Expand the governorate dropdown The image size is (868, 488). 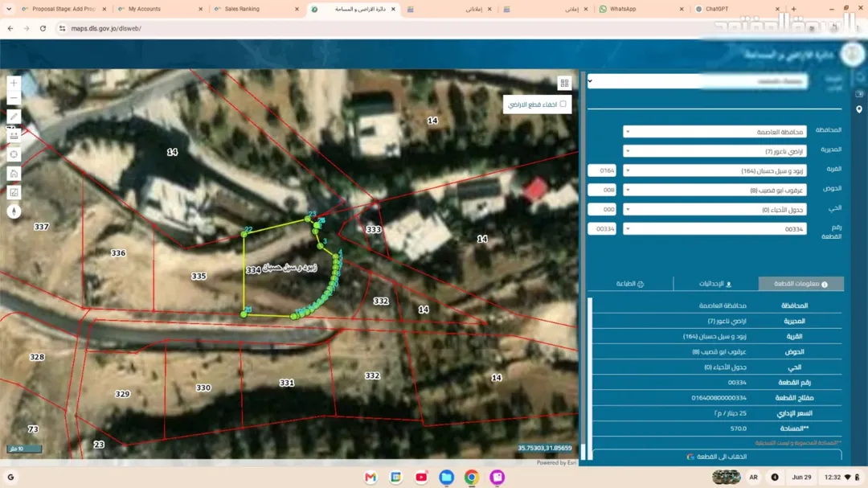[714, 132]
